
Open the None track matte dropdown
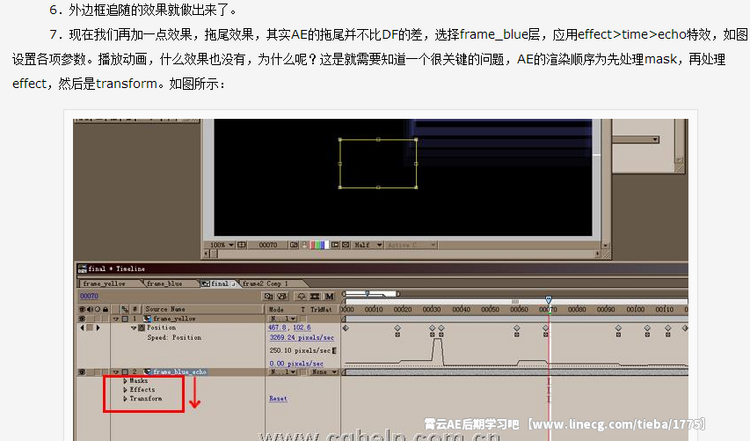(323, 372)
